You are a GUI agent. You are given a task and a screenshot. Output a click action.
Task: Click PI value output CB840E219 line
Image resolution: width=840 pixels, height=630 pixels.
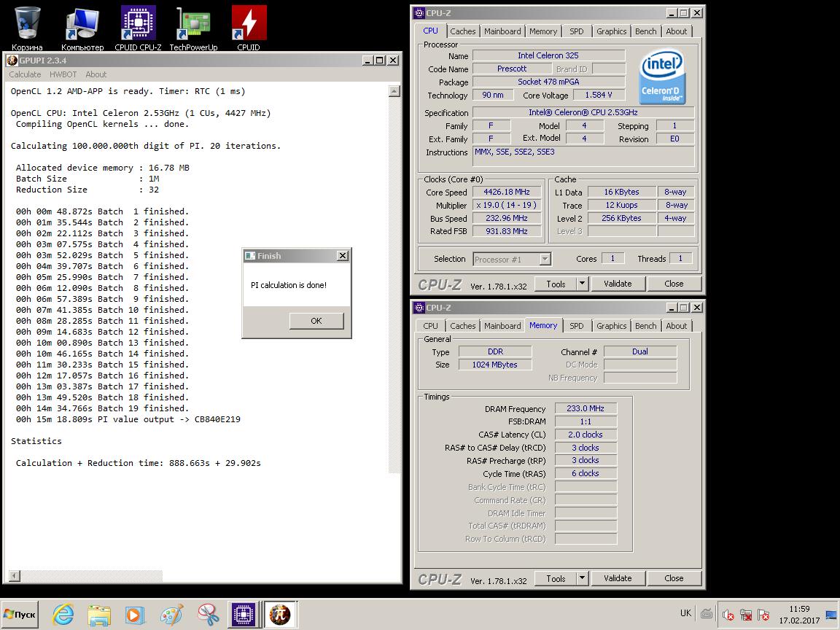[x=128, y=419]
